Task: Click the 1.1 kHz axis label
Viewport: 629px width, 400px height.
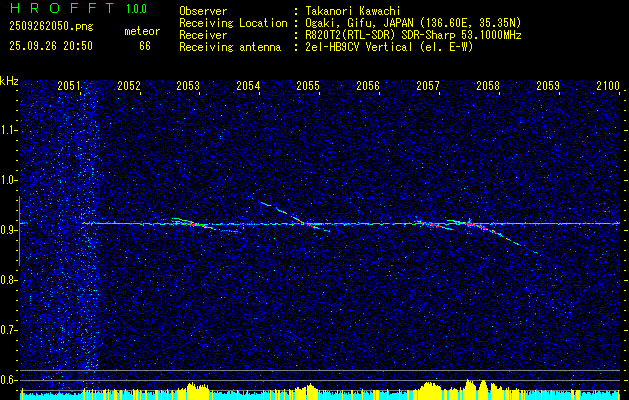Action: (9, 130)
